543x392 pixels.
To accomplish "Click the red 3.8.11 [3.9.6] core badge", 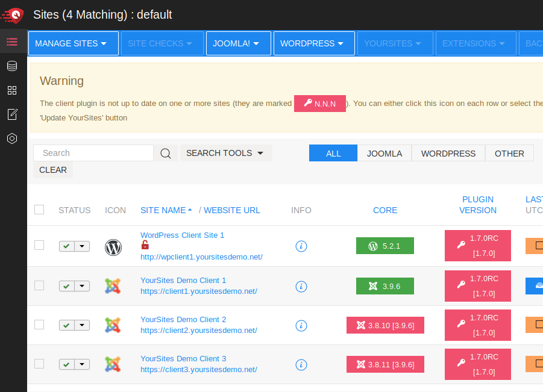I will [x=386, y=364].
